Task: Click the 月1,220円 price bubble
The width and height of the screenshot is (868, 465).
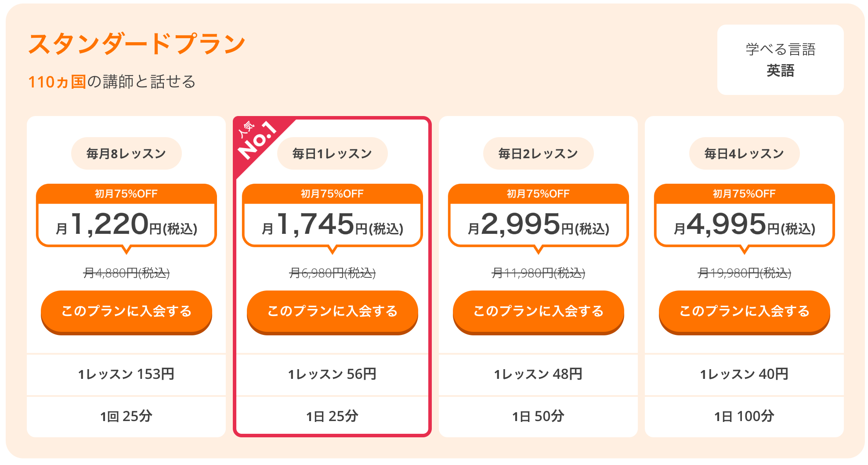Action: point(127,218)
